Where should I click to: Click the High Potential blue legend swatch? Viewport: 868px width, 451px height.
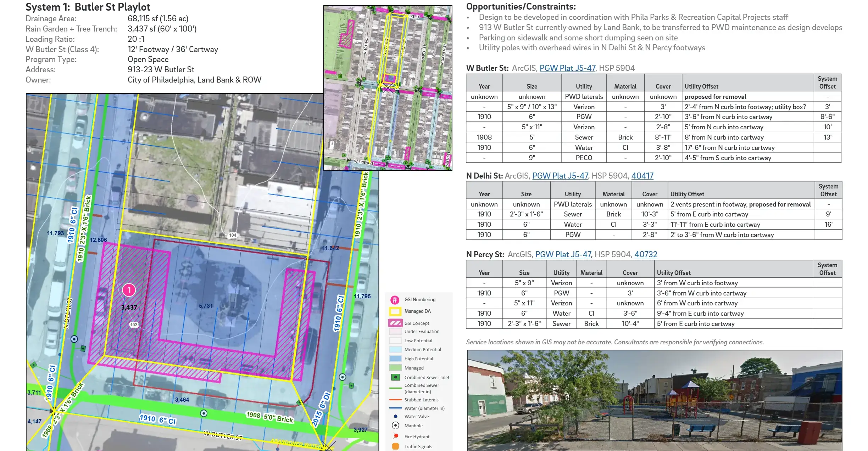[395, 359]
